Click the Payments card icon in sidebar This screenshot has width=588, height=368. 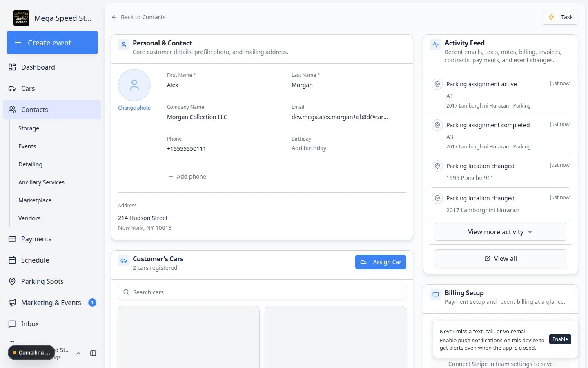click(12, 239)
